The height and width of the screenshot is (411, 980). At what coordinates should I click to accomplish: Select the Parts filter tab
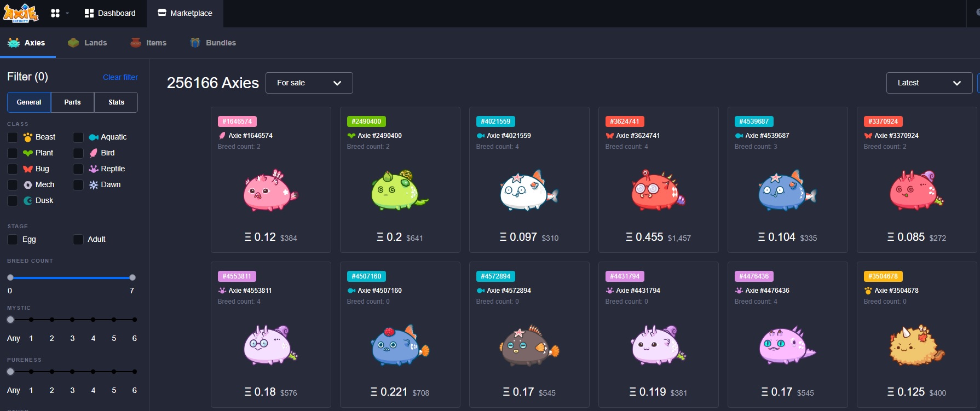click(x=72, y=102)
